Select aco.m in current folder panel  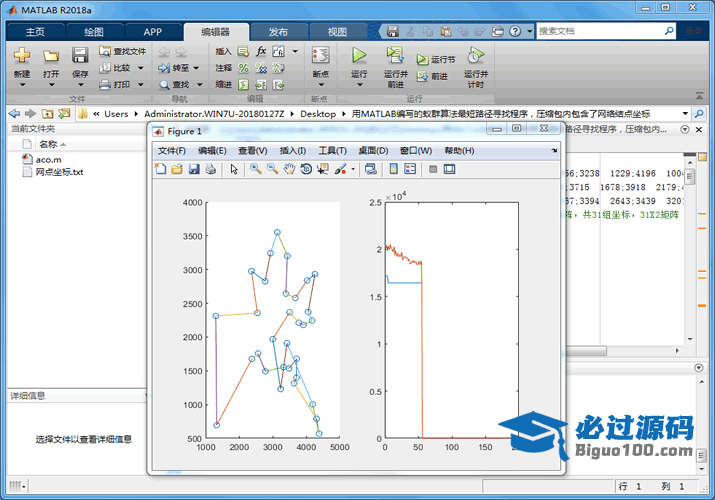(x=48, y=160)
